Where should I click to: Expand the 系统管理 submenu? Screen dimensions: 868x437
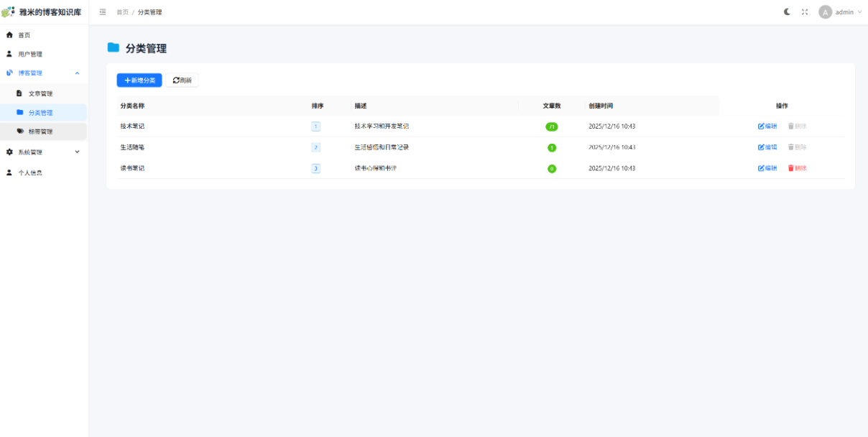click(77, 152)
